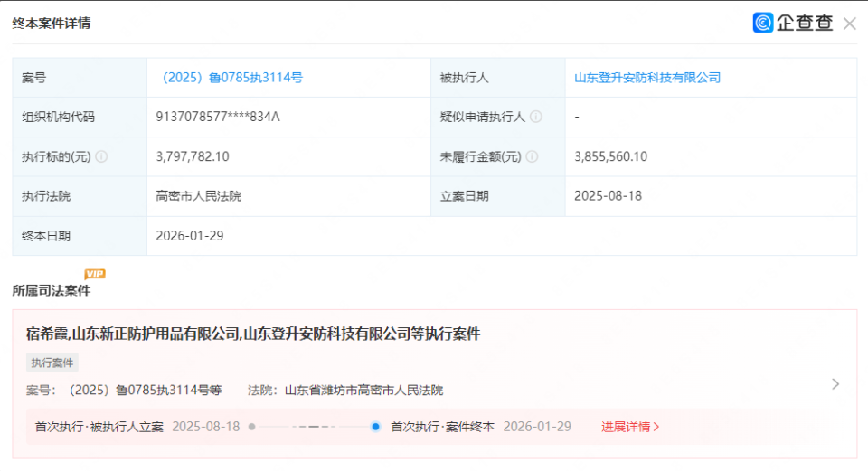The image size is (868, 471).
Task: Select the grey 被执行人立案 timeline dot
Action: [252, 427]
